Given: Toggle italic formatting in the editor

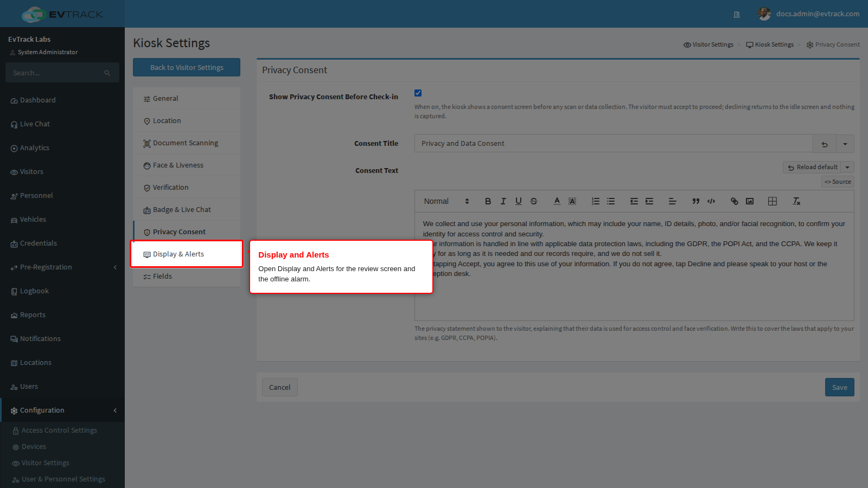Looking at the screenshot, I should [x=503, y=201].
